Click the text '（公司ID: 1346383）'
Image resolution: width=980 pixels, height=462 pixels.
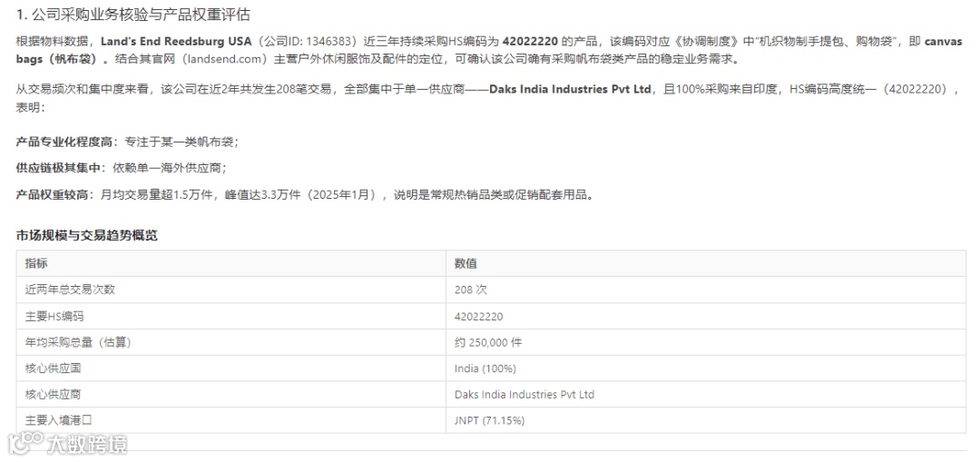[308, 42]
